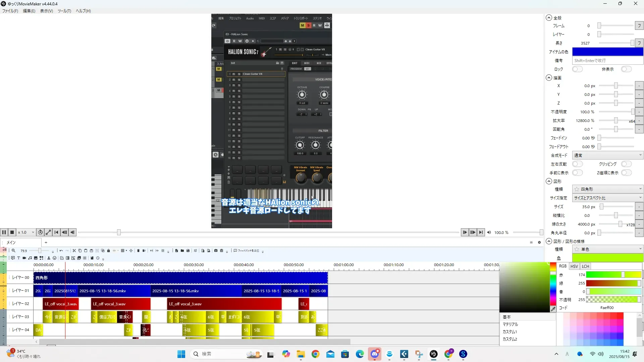Screen dimensions: 644x362
Task: Toggle the 非表示 hidden switch
Action: tap(626, 69)
